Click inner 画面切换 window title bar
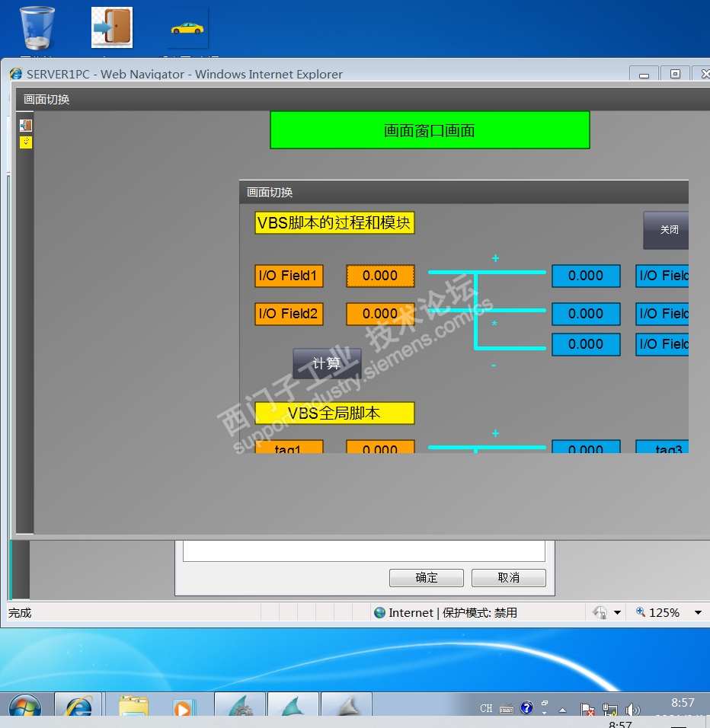Viewport: 710px width, 728px height. point(464,192)
